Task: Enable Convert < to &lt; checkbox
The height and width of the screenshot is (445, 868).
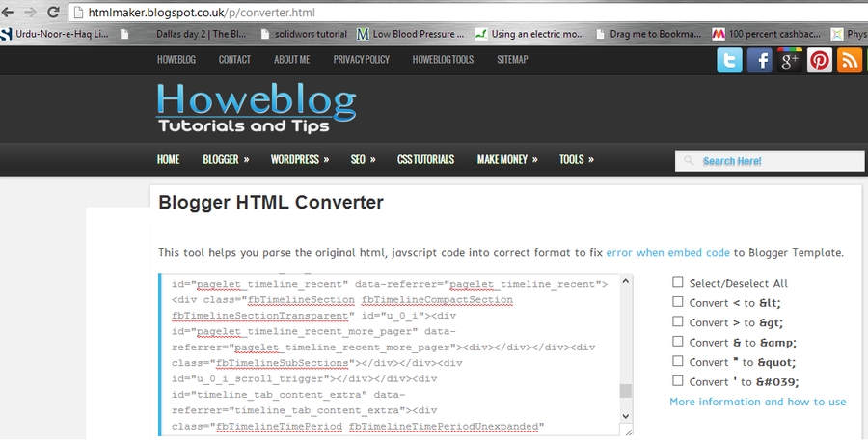Action: click(x=678, y=302)
